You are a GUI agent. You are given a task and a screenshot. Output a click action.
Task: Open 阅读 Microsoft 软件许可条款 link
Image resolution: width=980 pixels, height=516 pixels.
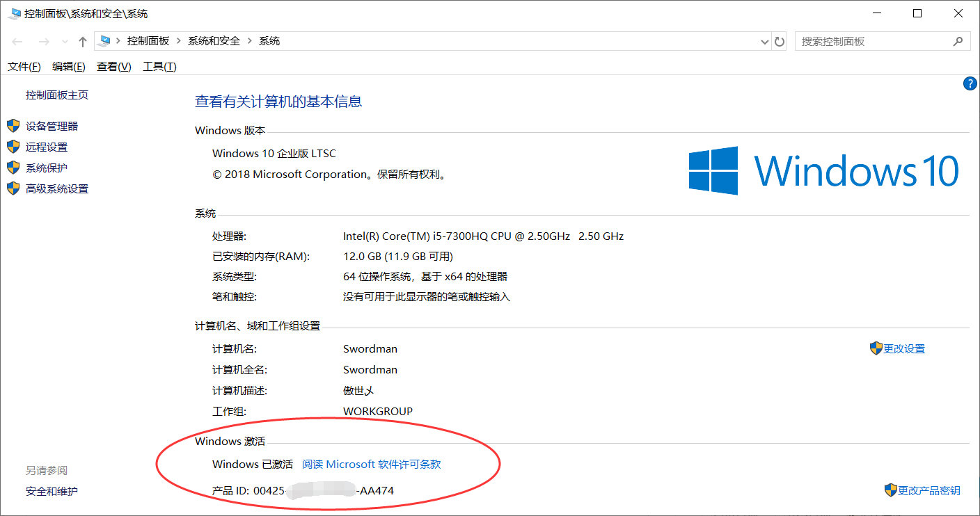(372, 464)
